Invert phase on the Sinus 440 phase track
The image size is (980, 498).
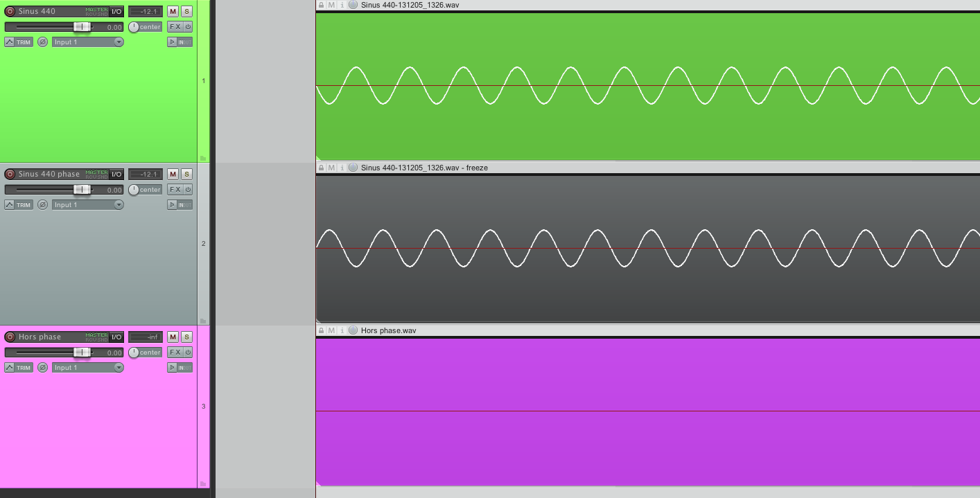click(42, 204)
